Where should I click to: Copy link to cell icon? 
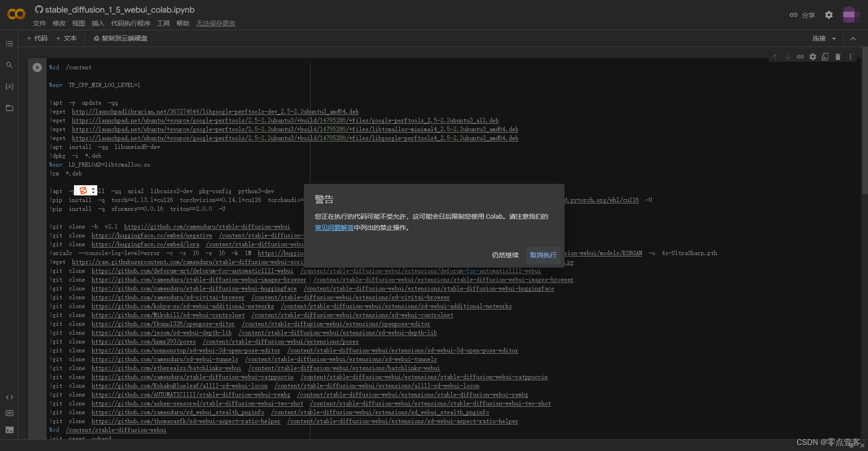pos(800,57)
